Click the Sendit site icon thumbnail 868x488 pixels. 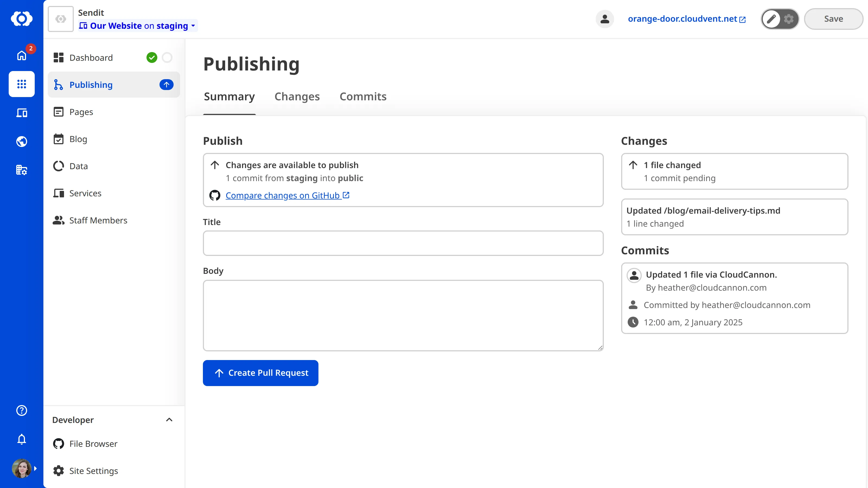(x=61, y=19)
